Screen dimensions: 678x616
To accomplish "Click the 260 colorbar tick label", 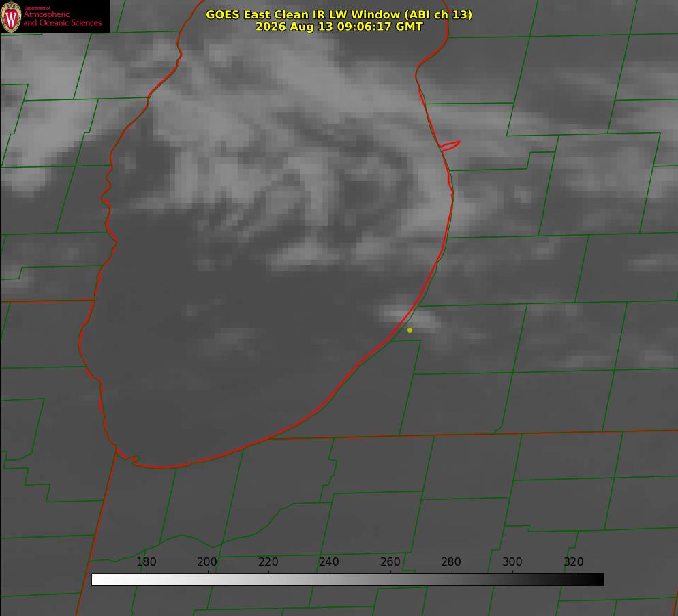I will point(390,561).
